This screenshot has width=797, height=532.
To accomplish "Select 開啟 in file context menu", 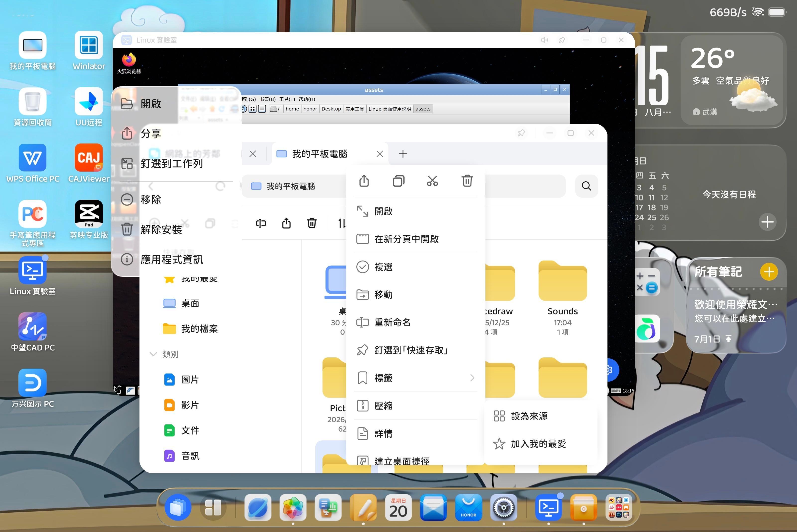I will pos(416,211).
